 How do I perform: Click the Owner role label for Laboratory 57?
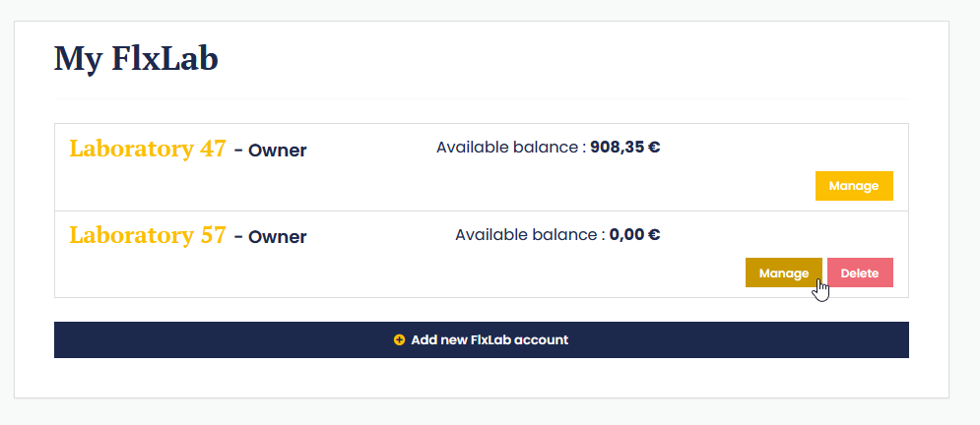pos(277,237)
